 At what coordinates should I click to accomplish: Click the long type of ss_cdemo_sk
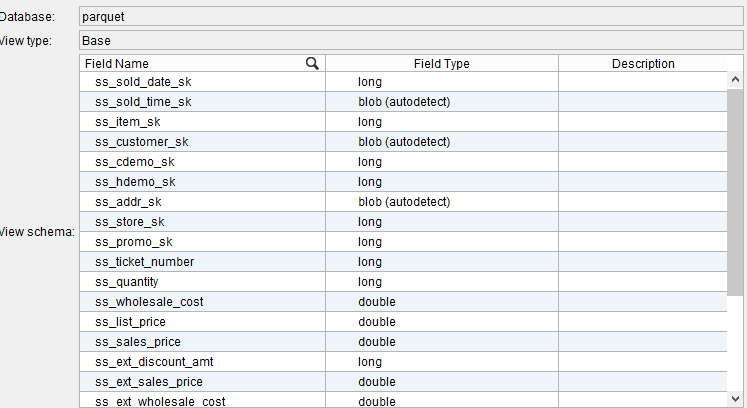click(370, 162)
